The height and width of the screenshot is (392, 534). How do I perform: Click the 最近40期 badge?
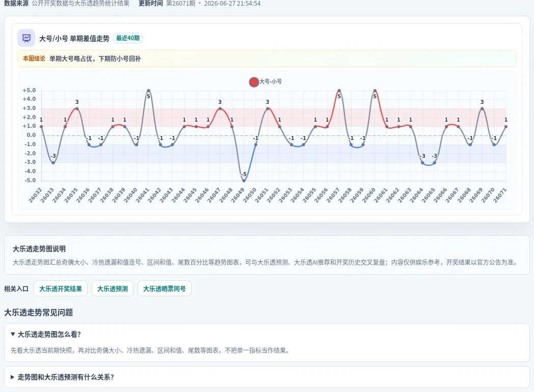click(x=128, y=38)
